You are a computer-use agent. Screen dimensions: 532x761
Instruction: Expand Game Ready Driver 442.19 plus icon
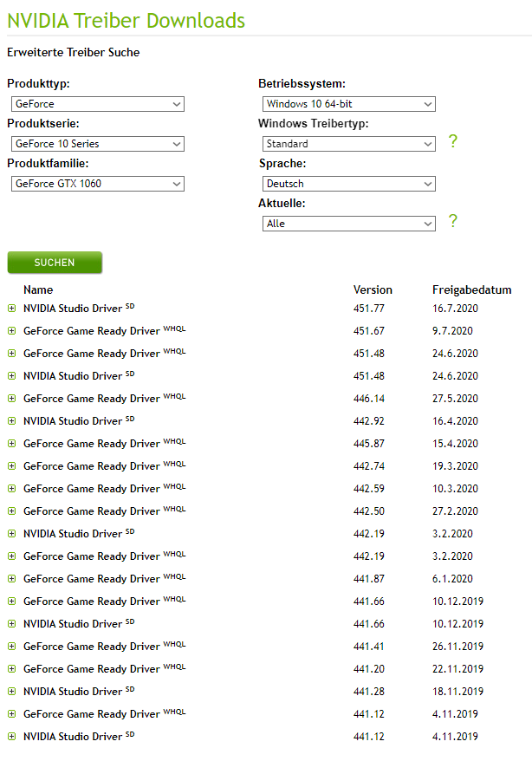point(11,556)
